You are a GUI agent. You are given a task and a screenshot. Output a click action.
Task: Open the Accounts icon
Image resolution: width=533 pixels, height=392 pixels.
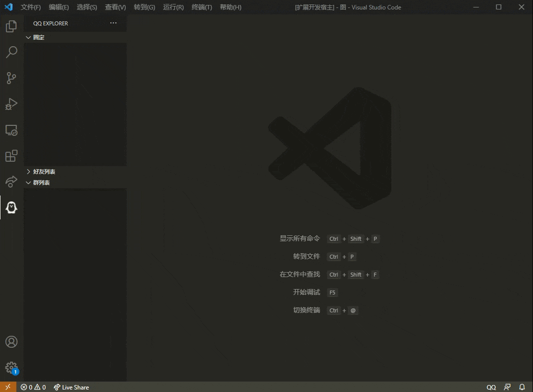(11, 342)
